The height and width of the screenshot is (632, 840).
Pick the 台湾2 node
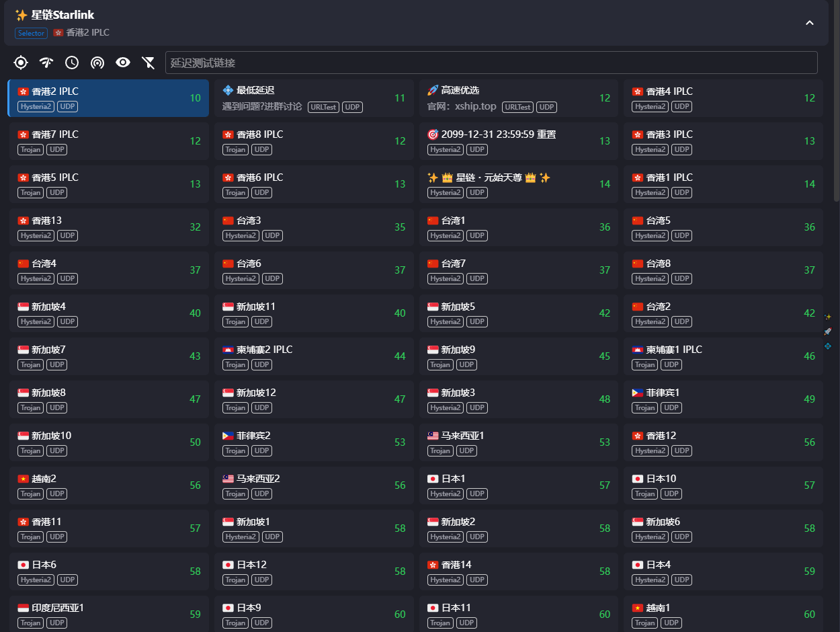(723, 313)
